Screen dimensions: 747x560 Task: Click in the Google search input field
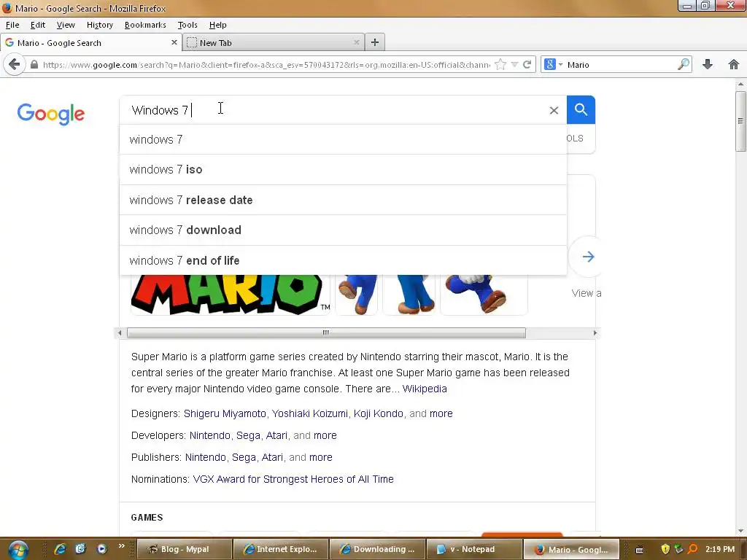[333, 110]
